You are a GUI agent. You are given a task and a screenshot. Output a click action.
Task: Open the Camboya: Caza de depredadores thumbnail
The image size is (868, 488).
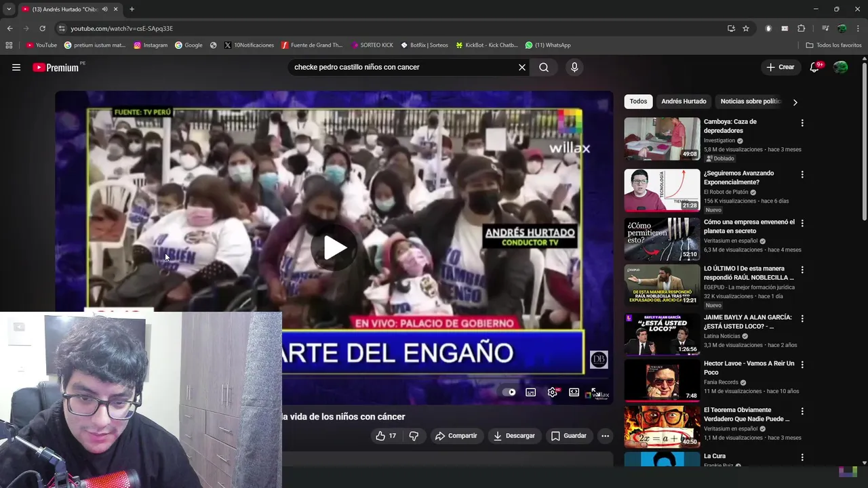662,139
